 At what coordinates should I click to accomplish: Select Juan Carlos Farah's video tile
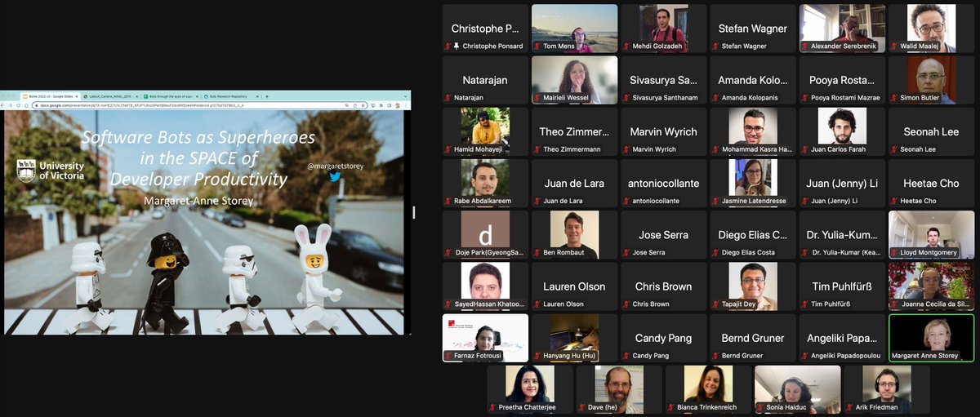842,131
